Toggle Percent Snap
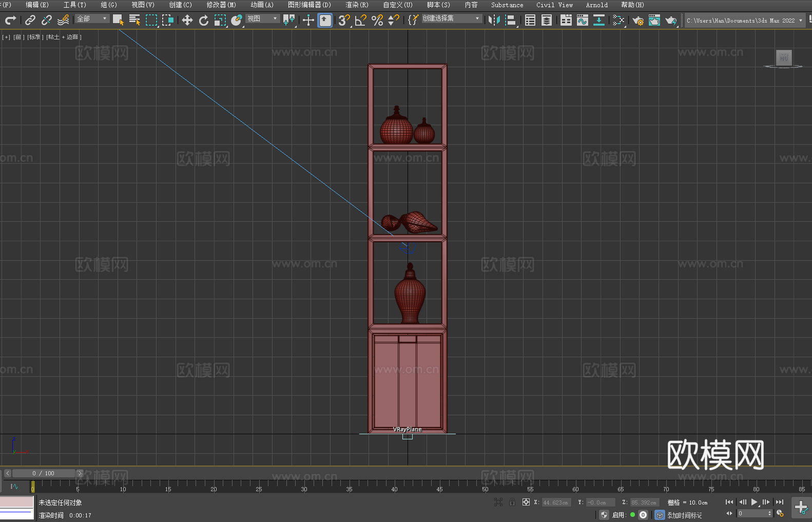Viewport: 812px width, 522px height. click(x=377, y=20)
